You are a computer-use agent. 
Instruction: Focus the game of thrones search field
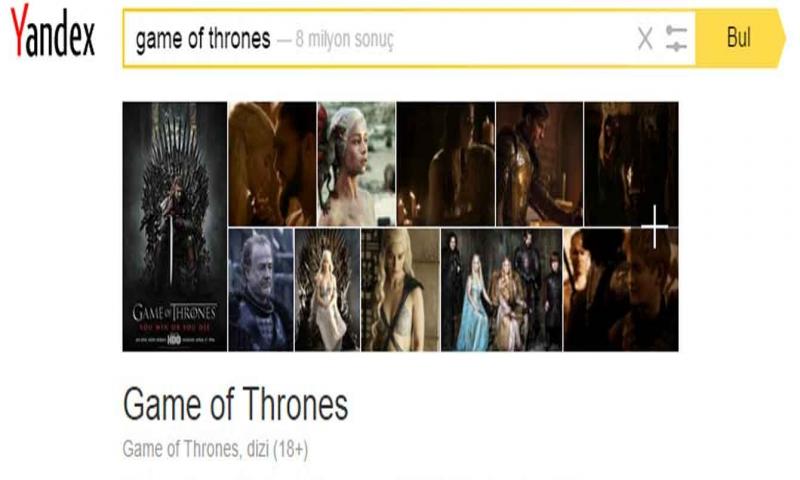(x=378, y=39)
